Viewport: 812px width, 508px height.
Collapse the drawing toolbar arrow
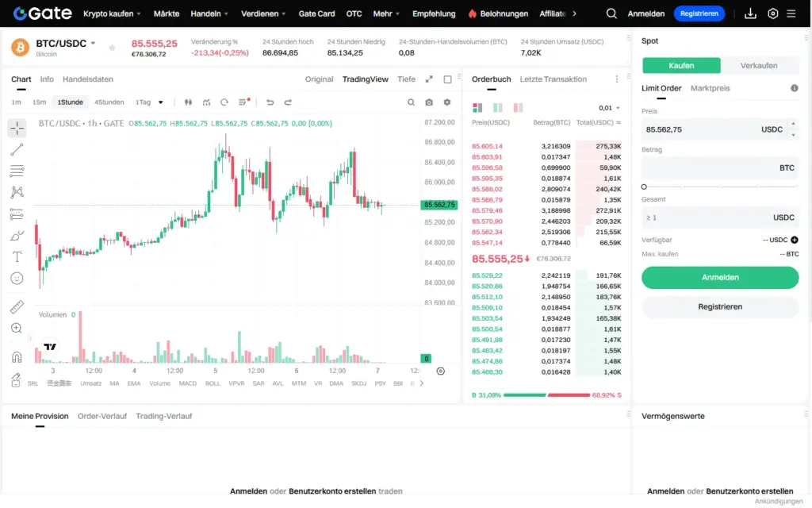pos(31,338)
